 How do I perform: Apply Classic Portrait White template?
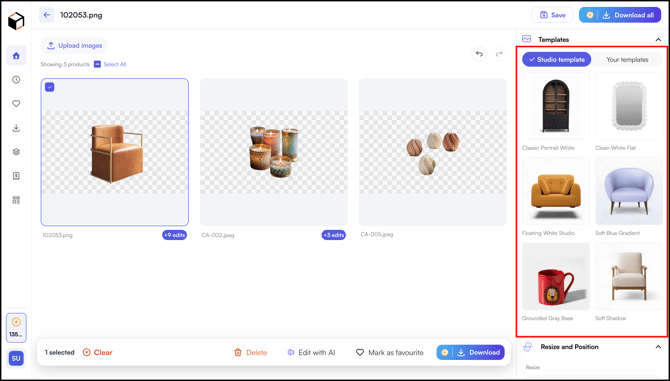[x=555, y=106]
